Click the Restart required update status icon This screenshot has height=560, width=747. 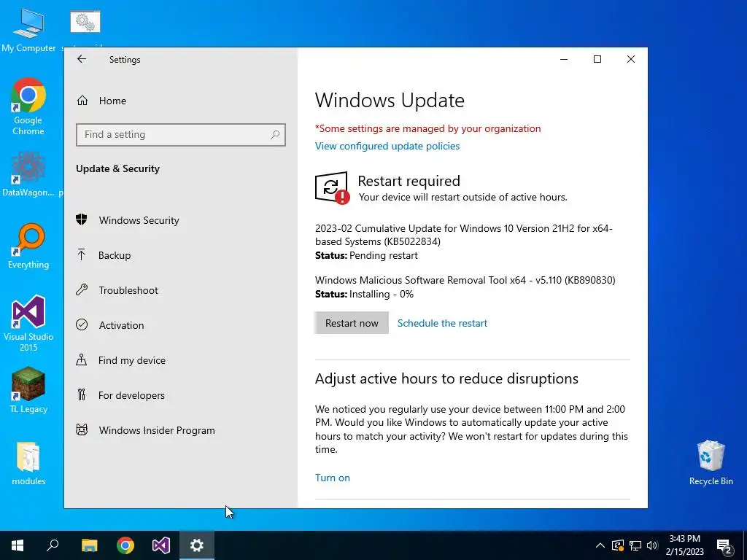point(332,187)
